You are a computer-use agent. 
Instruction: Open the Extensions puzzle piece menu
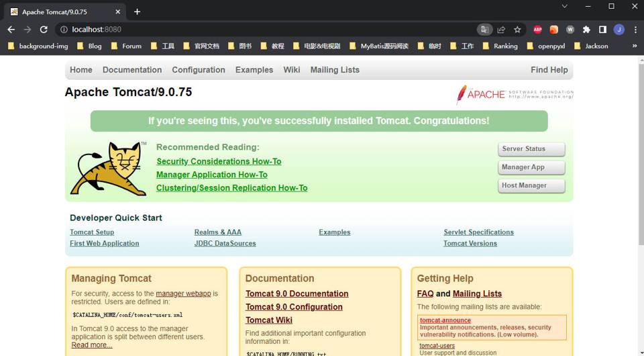(586, 30)
